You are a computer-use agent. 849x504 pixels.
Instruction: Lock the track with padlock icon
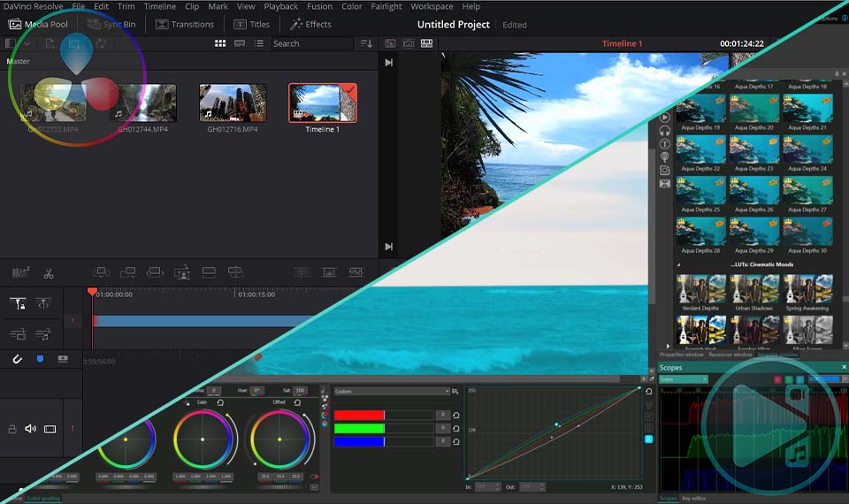tap(12, 429)
